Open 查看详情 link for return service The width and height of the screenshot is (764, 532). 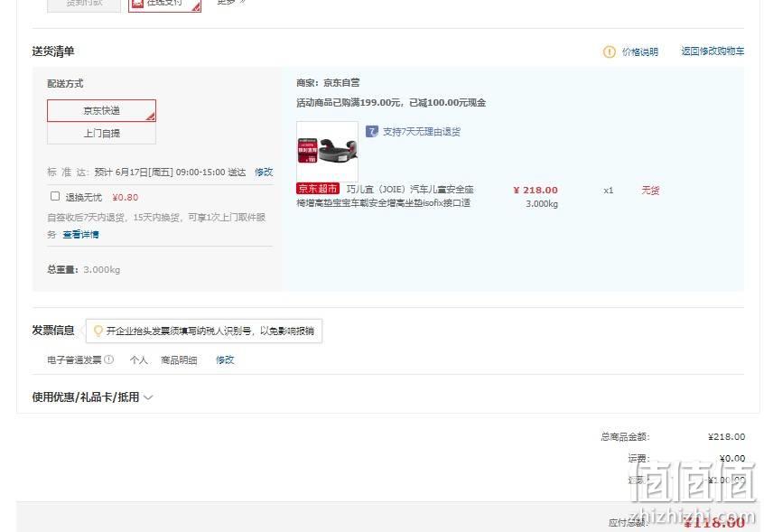pos(81,234)
